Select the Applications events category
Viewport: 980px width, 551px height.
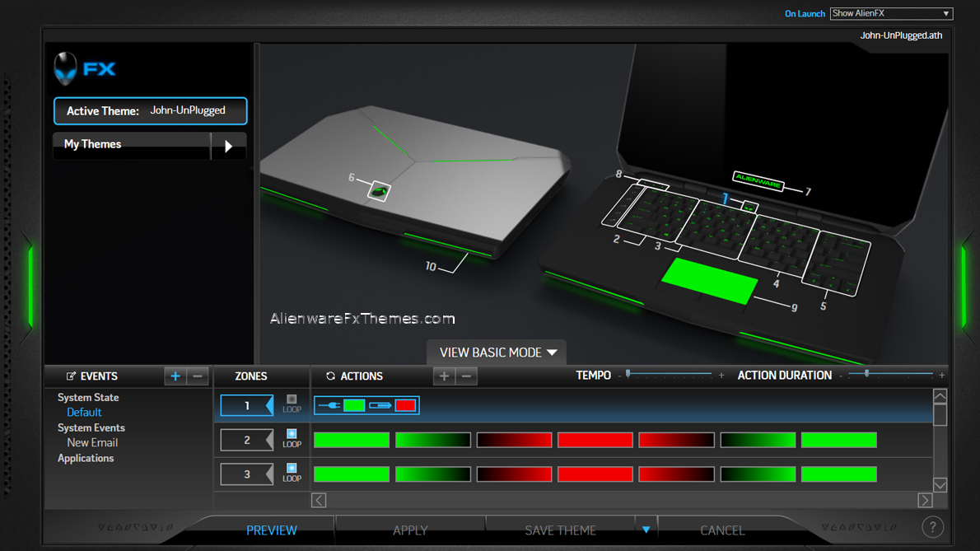(86, 458)
